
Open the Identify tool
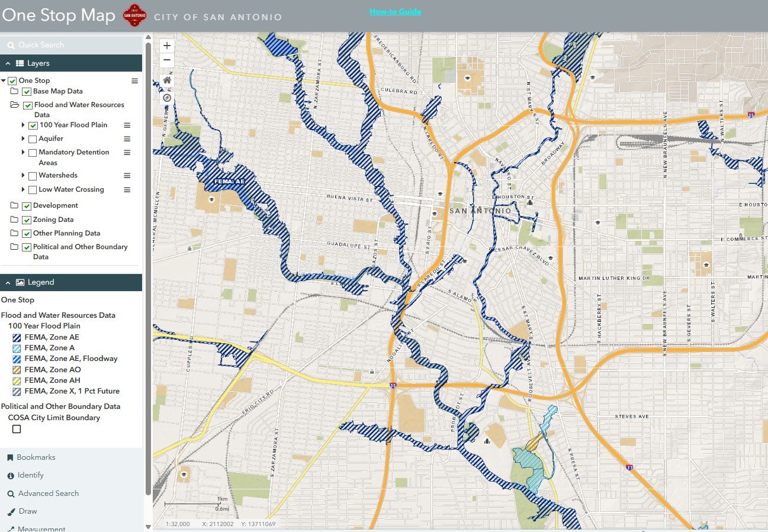(x=25, y=475)
